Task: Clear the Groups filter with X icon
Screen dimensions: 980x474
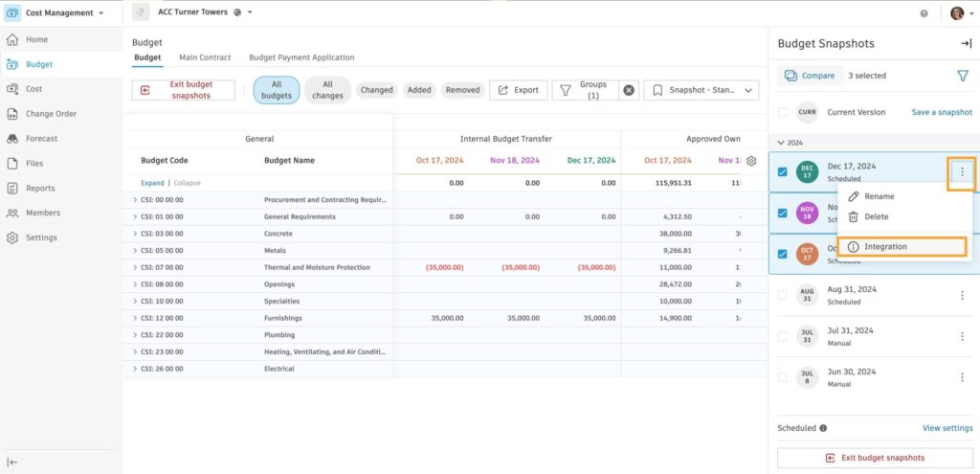Action: 629,90
